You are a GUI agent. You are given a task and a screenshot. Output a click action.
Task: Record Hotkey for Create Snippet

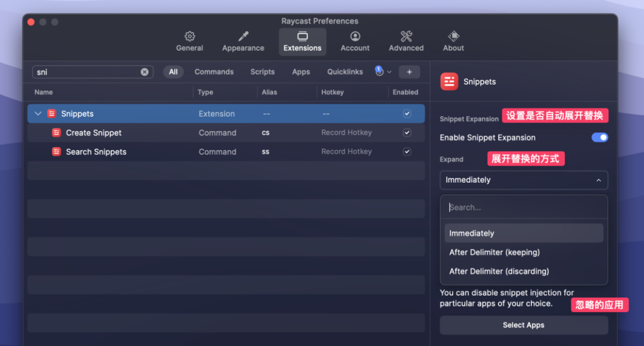click(x=346, y=132)
